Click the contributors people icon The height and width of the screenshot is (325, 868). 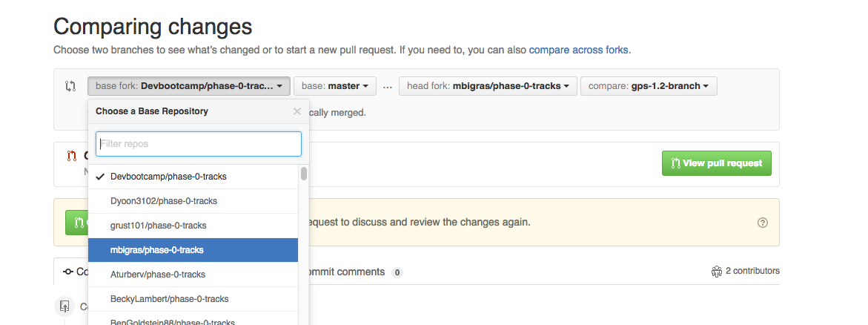717,271
